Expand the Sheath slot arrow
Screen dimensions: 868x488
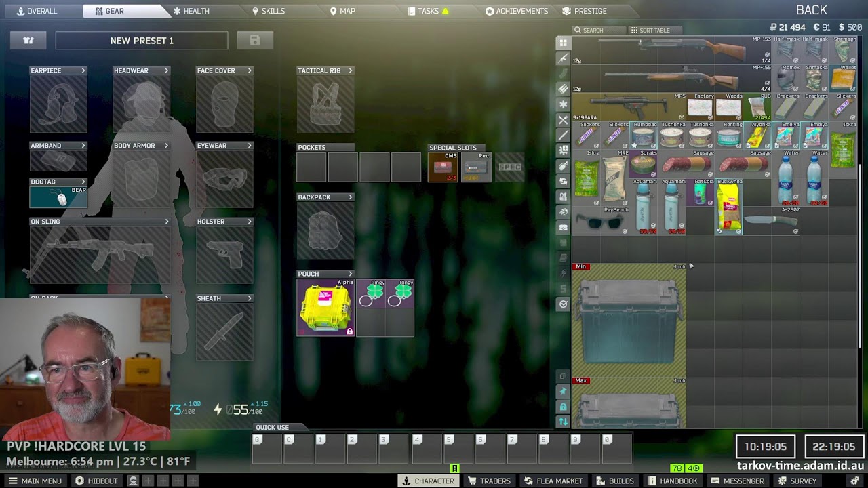click(x=250, y=298)
